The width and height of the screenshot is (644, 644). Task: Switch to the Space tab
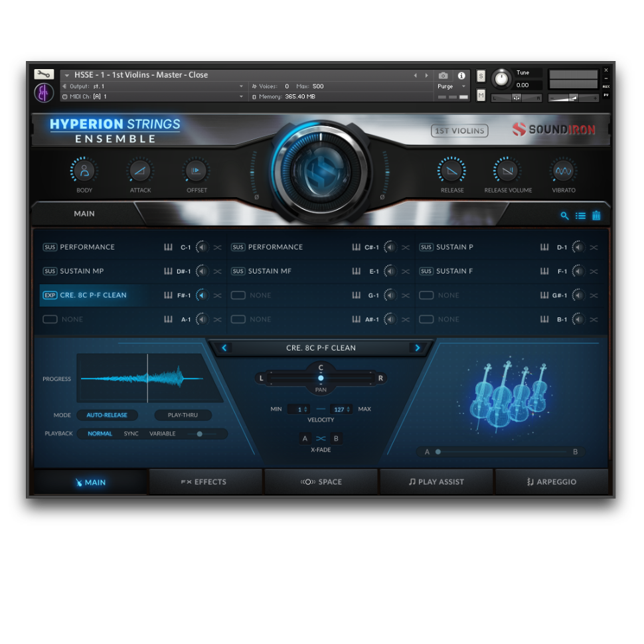[321, 482]
